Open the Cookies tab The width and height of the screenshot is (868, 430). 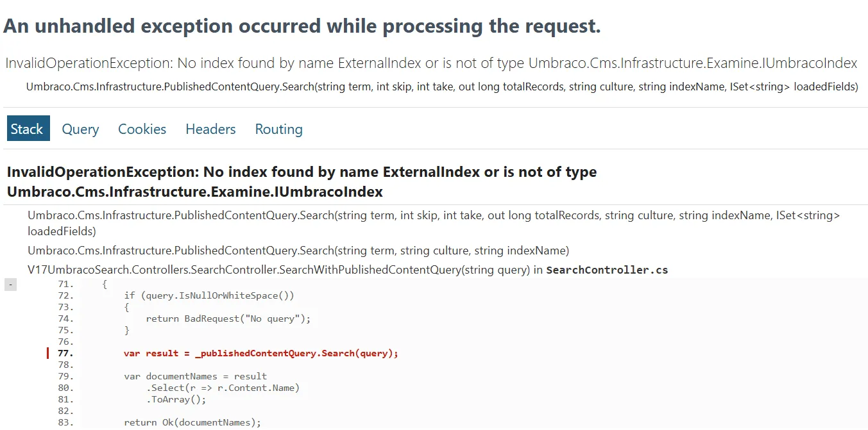pos(142,129)
